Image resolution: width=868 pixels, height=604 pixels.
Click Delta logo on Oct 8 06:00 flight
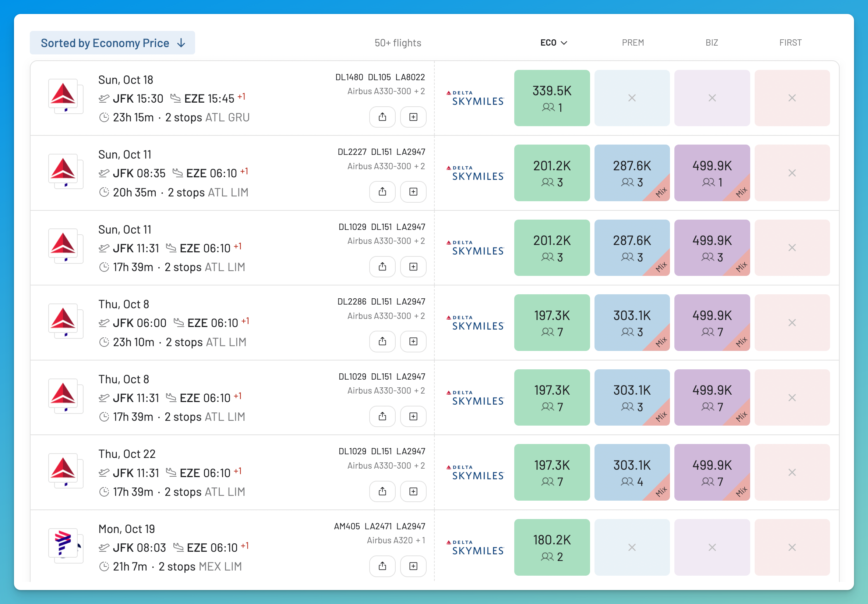point(63,318)
